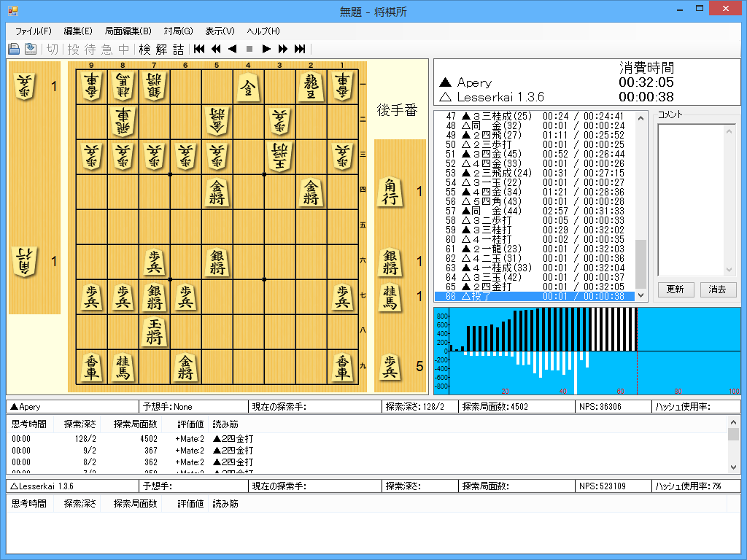Click the 金将 piece on square 2四
This screenshot has width=747, height=560.
pos(311,192)
